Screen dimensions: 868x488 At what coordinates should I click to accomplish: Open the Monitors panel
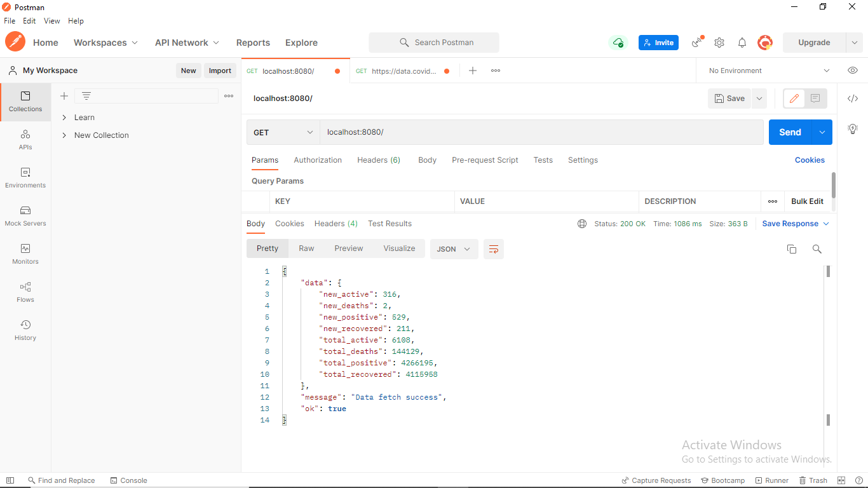point(25,254)
